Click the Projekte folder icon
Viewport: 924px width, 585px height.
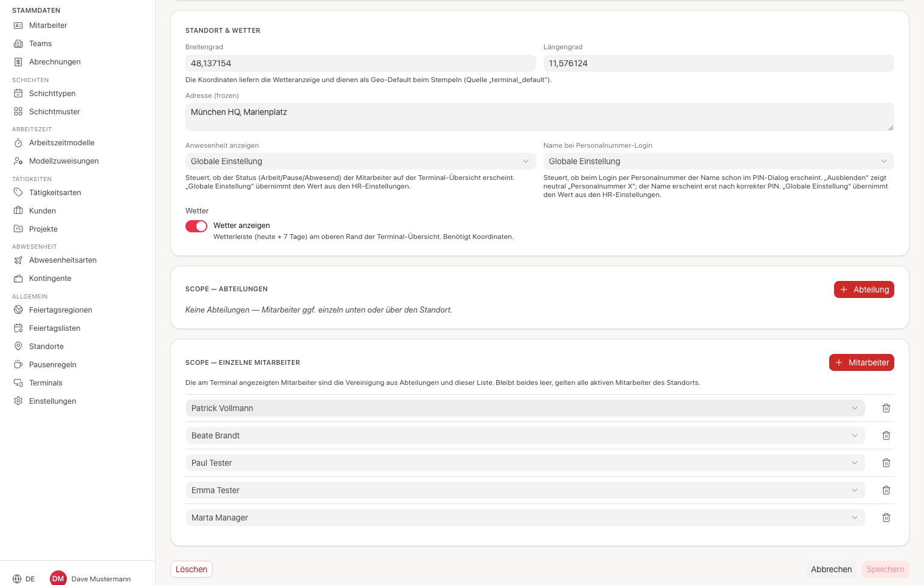(x=18, y=229)
